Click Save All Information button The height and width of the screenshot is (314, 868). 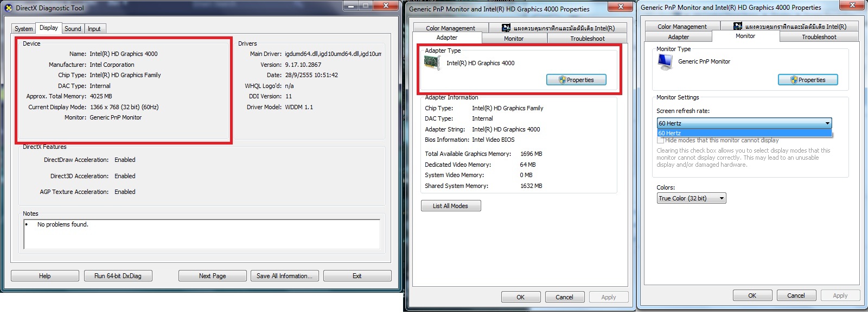285,276
